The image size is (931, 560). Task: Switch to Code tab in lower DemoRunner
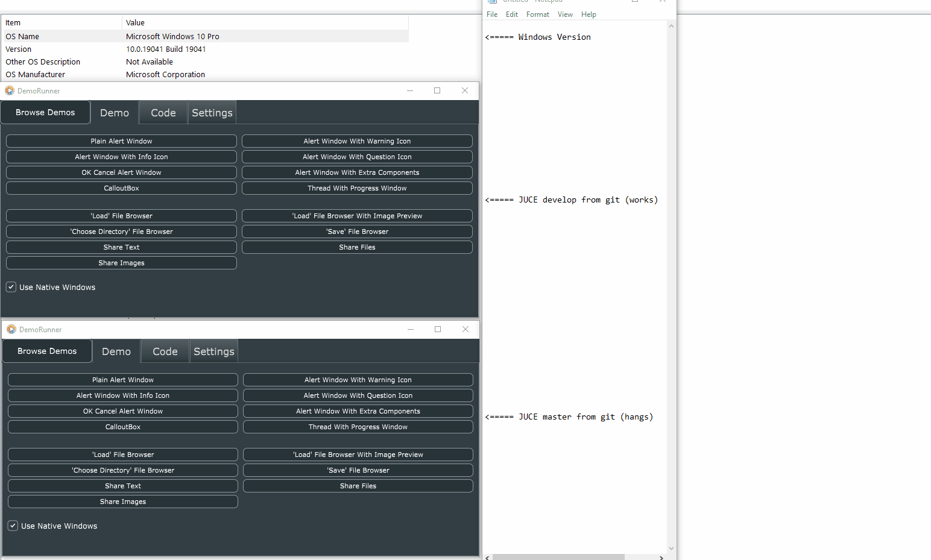click(165, 351)
